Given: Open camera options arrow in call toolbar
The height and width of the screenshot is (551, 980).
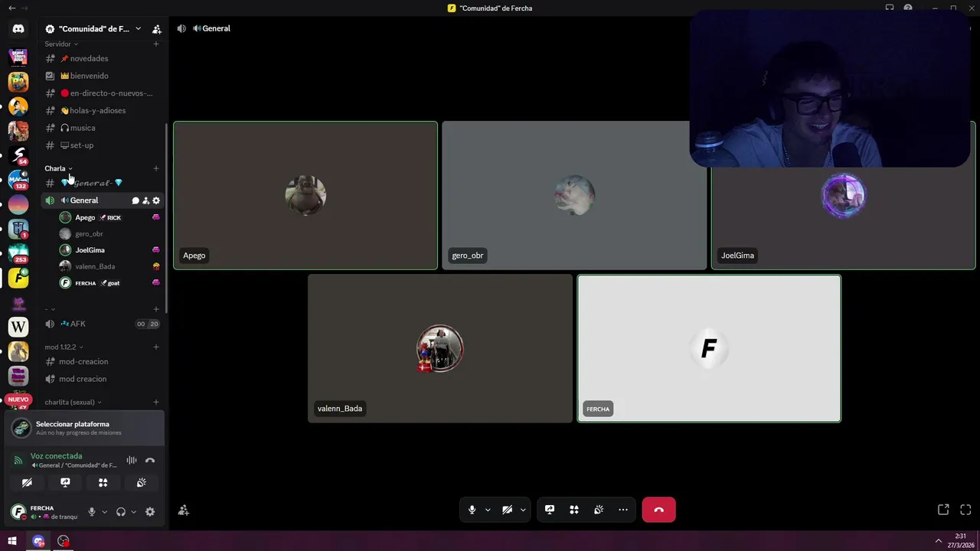Looking at the screenshot, I should pos(523,510).
